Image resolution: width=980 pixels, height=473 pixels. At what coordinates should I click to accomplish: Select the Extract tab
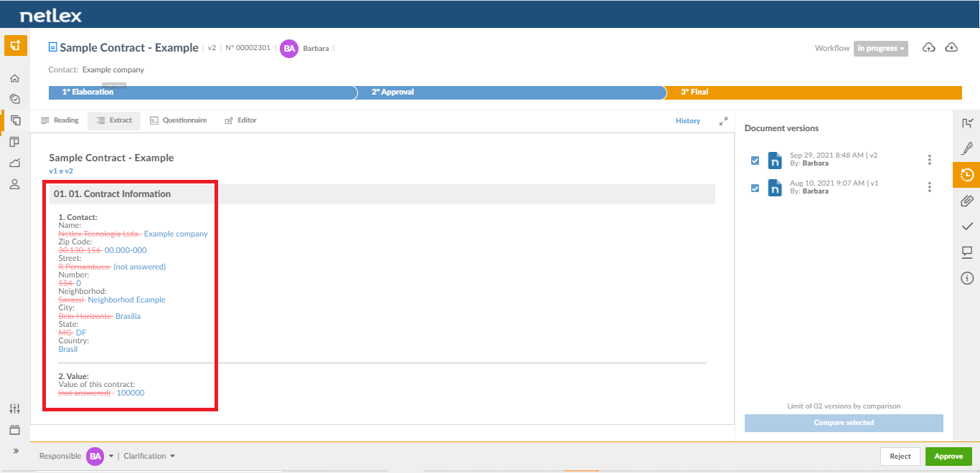point(114,120)
